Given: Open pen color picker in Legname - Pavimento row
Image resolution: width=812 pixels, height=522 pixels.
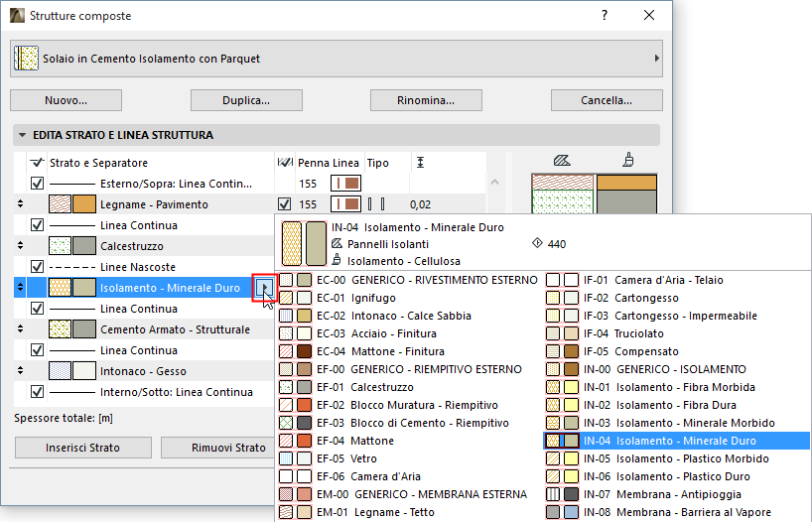Looking at the screenshot, I should point(345,204).
